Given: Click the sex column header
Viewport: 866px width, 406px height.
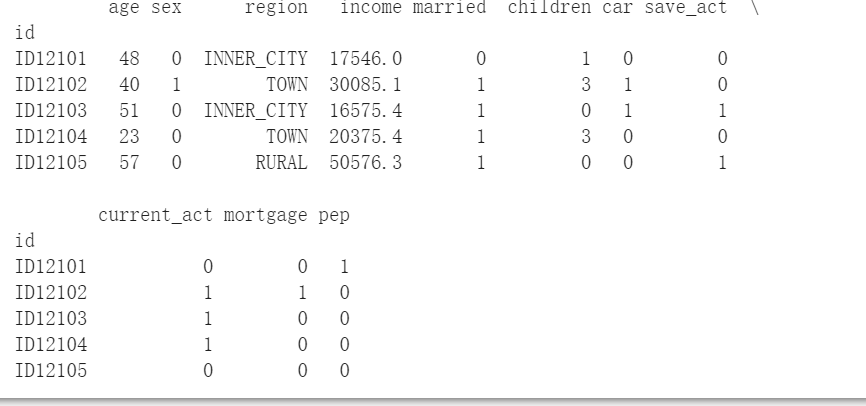Looking at the screenshot, I should tap(166, 8).
